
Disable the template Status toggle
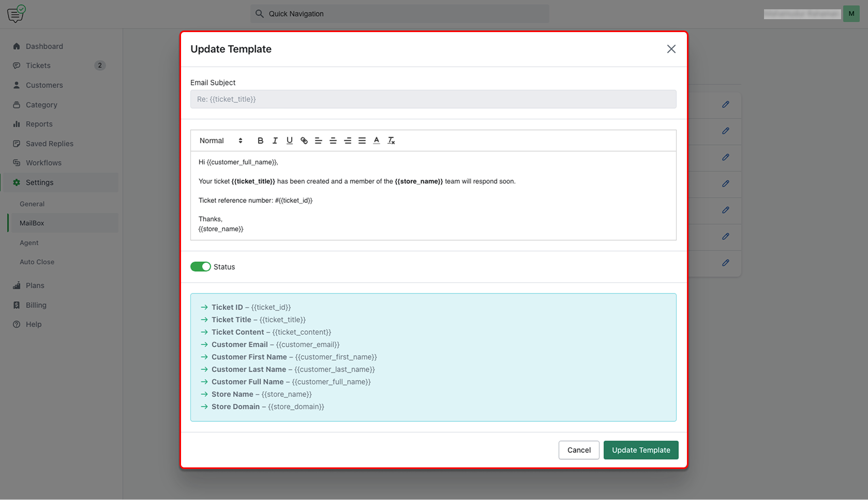pyautogui.click(x=201, y=267)
